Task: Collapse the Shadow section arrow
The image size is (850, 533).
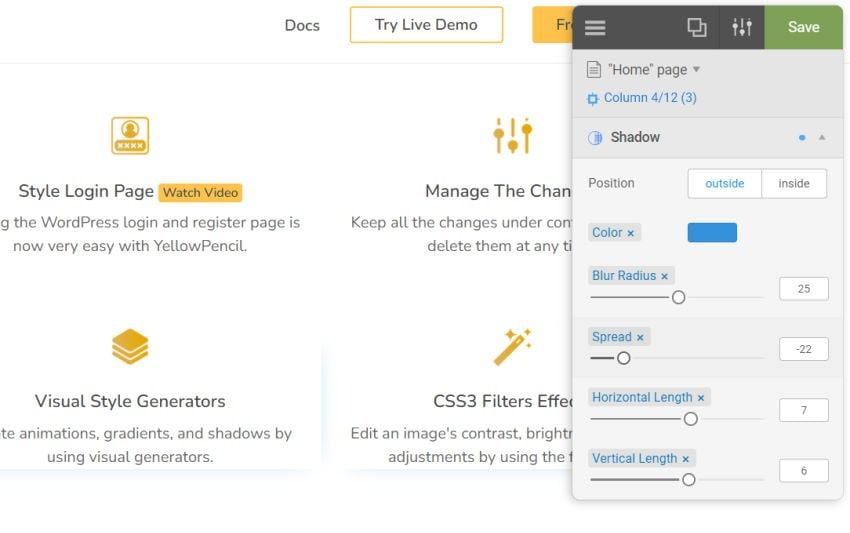Action: point(822,138)
